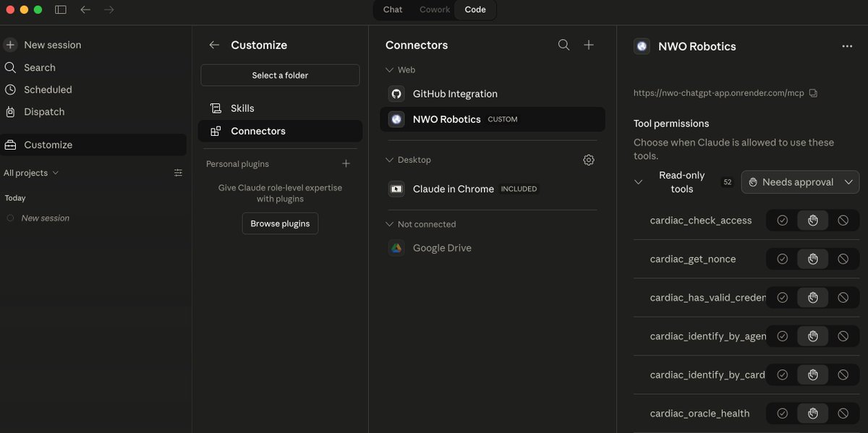Collapse the Desktop connectors group
The width and height of the screenshot is (868, 433).
click(x=390, y=160)
